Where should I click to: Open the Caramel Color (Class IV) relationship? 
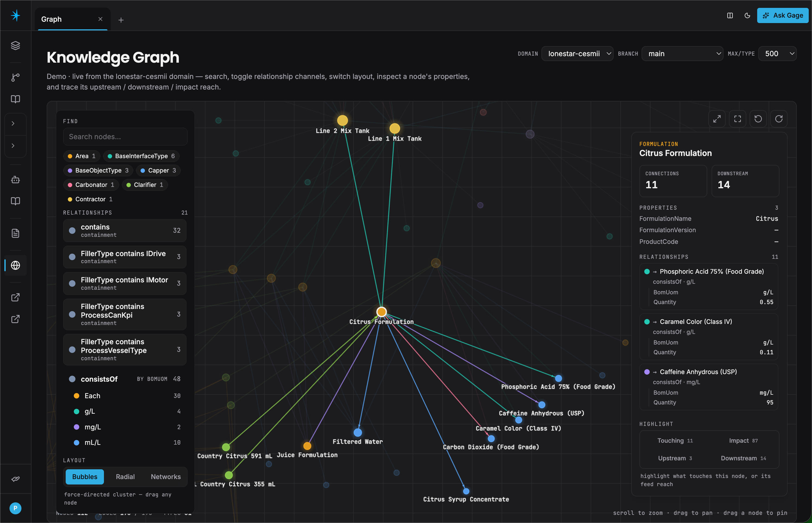click(709, 337)
